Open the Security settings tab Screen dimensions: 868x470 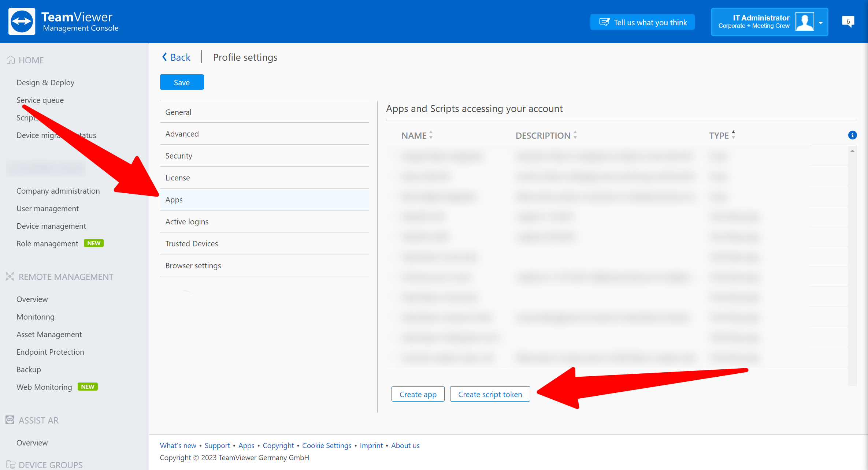click(264, 156)
